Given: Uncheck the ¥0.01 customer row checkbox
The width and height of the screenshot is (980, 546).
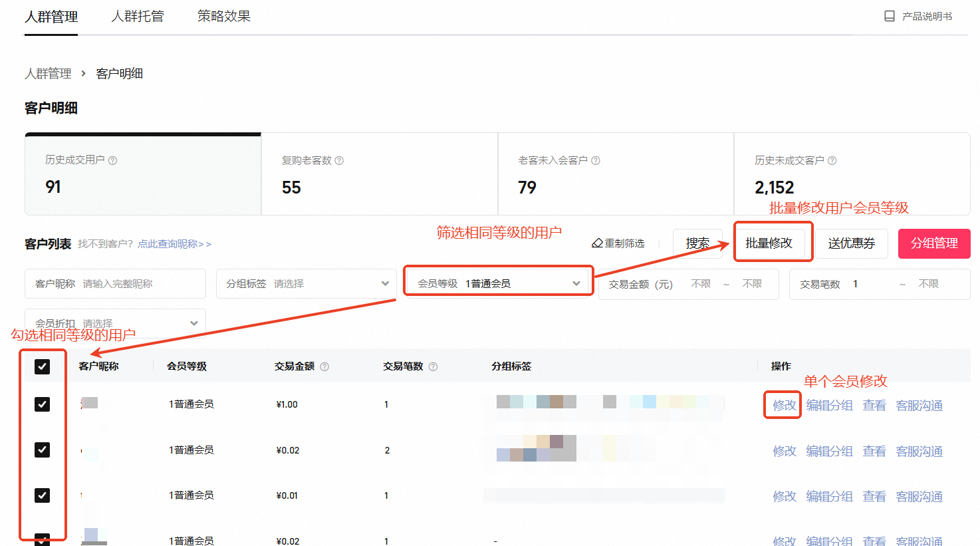Looking at the screenshot, I should (x=42, y=495).
